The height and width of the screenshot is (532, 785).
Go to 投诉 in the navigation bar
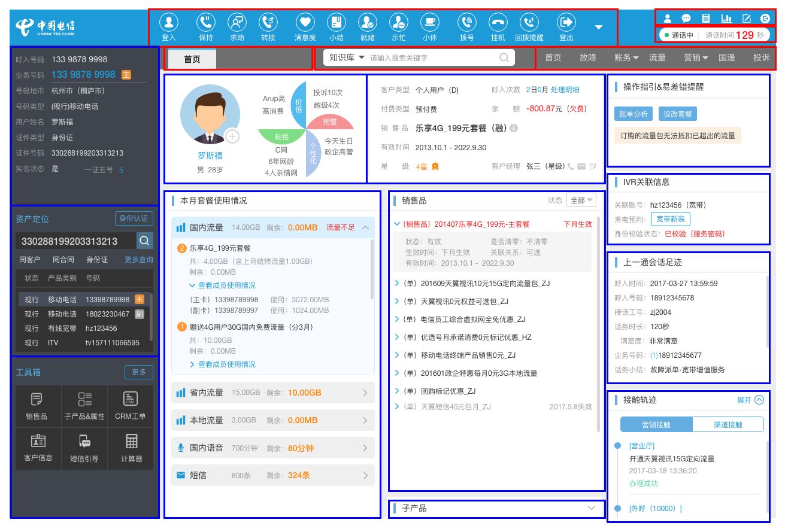(x=762, y=57)
